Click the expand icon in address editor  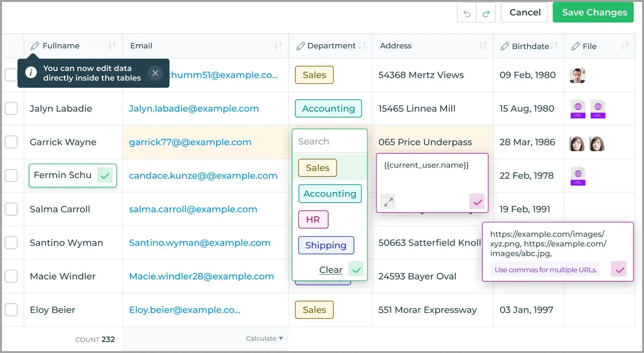tap(388, 202)
